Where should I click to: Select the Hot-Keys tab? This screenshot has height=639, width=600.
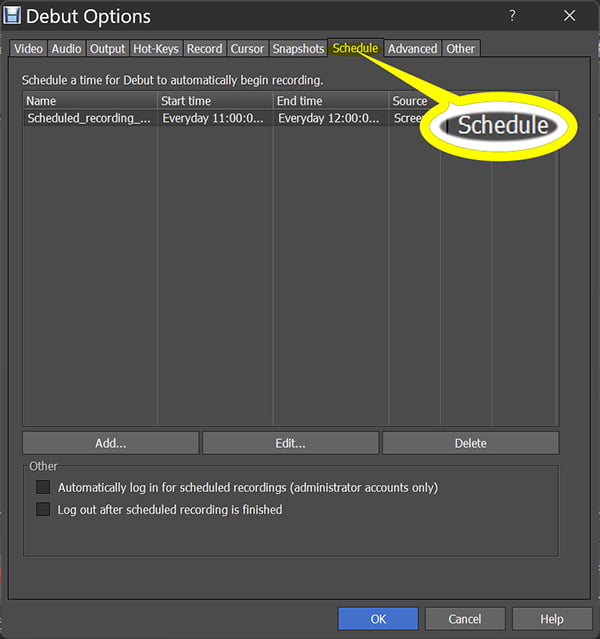(x=156, y=48)
